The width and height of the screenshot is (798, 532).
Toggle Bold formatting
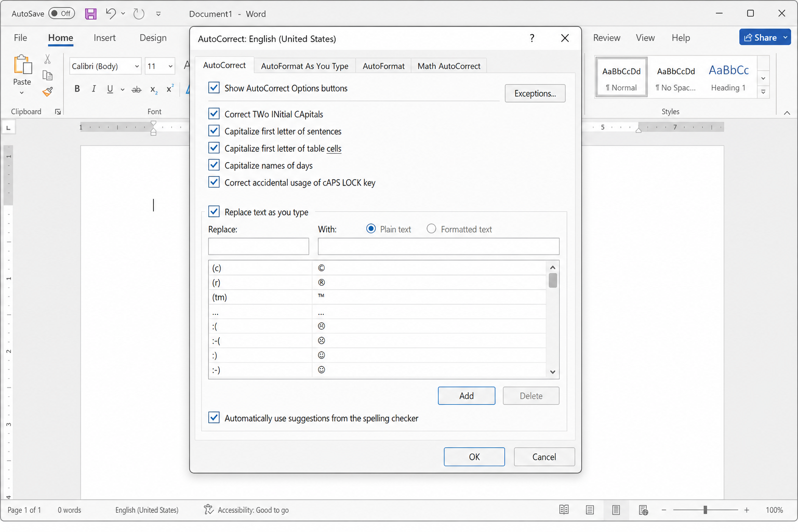coord(77,89)
